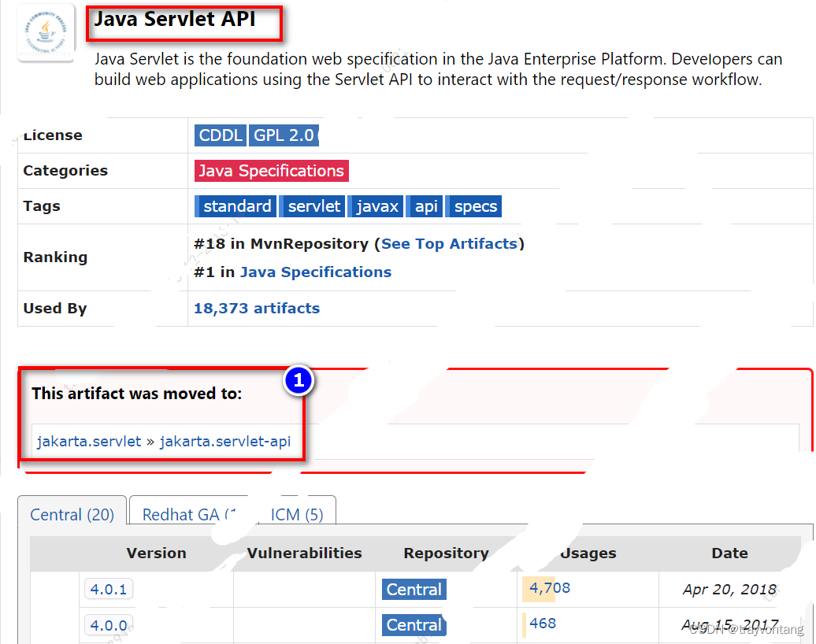Image resolution: width=816 pixels, height=644 pixels.
Task: Open the GPL 2.0 license badge
Action: pyautogui.click(x=284, y=135)
